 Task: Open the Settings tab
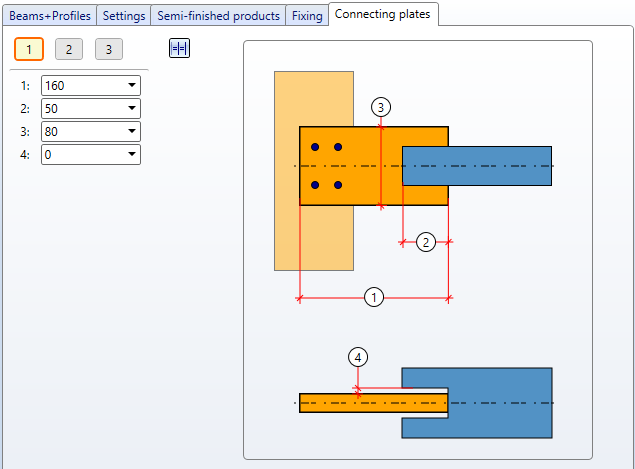124,16
